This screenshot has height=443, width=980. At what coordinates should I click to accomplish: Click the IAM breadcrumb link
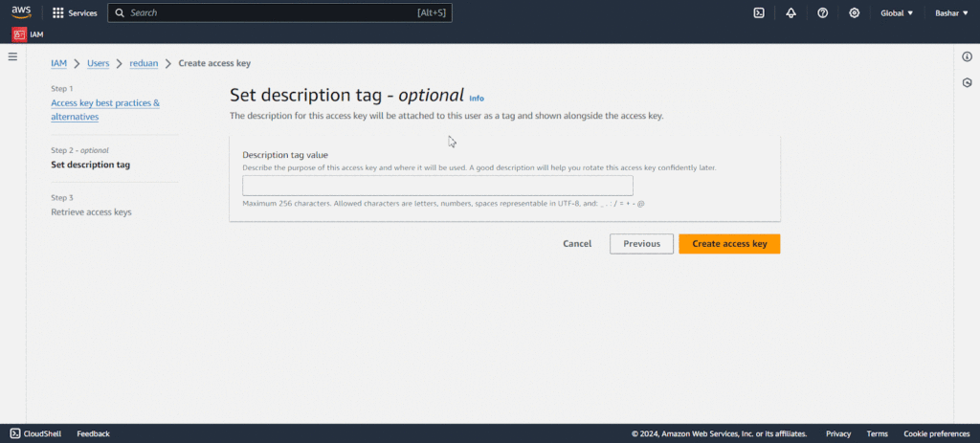(x=59, y=63)
